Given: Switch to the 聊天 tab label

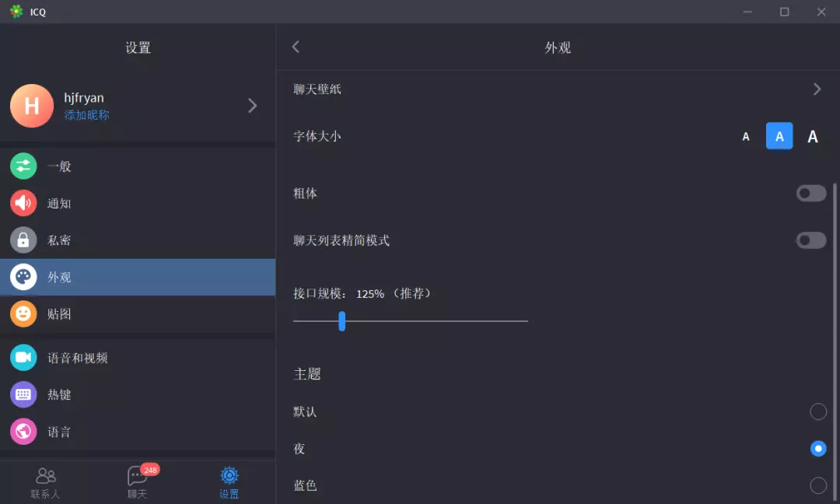Looking at the screenshot, I should coord(137,494).
